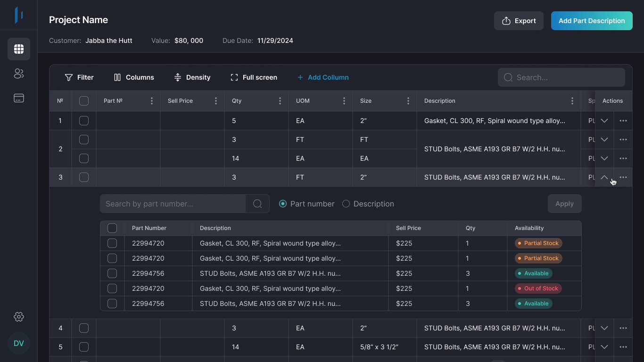Collapse the expanded row 3
The height and width of the screenshot is (362, 644).
[x=604, y=177]
